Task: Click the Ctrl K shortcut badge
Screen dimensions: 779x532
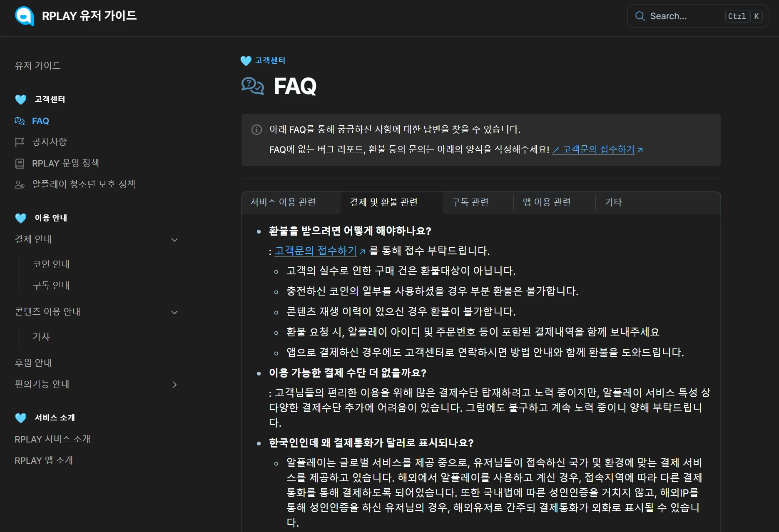Action: tap(744, 16)
